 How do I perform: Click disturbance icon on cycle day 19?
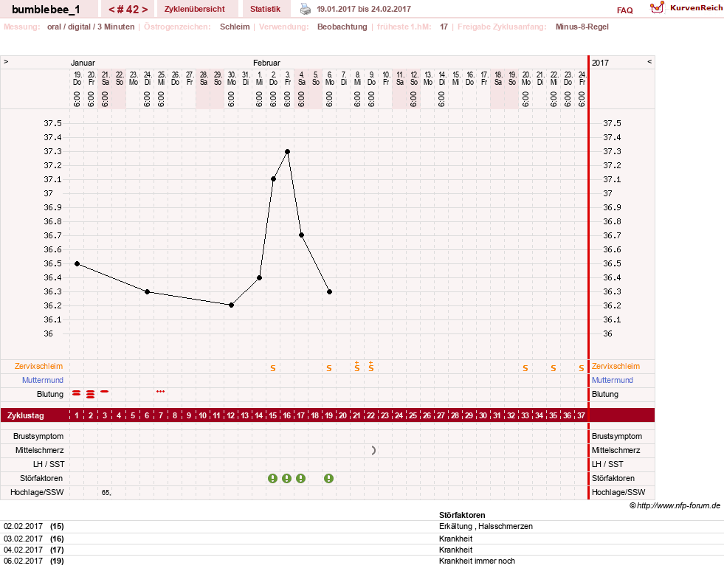328,479
